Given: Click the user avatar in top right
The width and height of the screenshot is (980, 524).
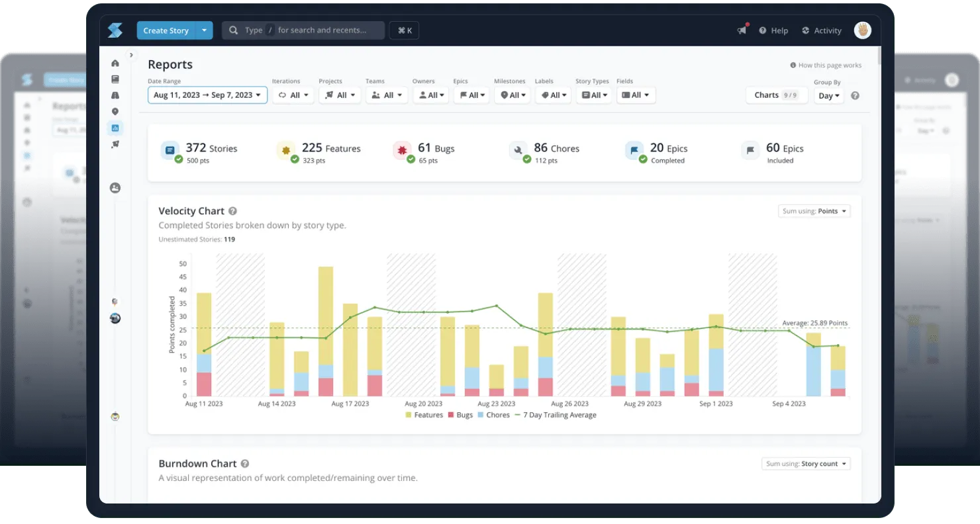Looking at the screenshot, I should click(x=862, y=30).
